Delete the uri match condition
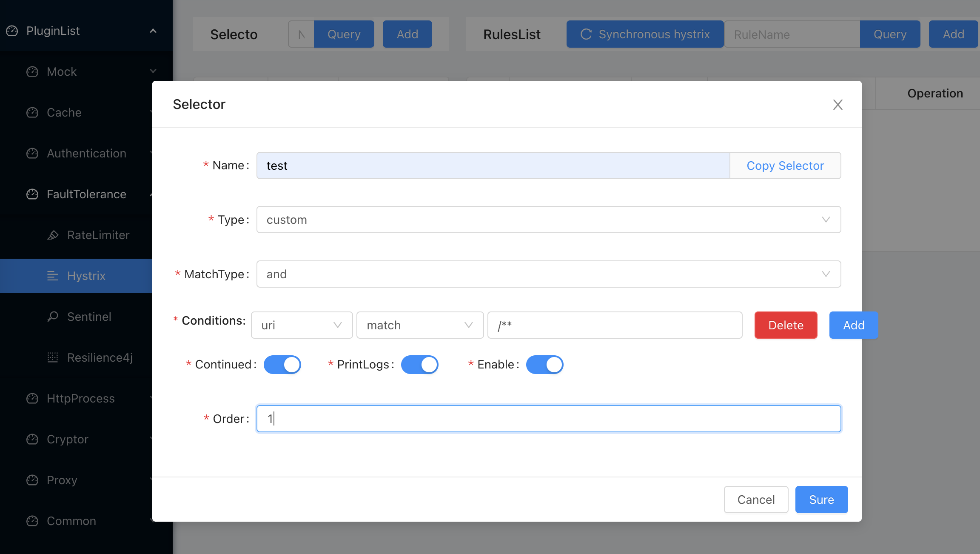 [785, 325]
